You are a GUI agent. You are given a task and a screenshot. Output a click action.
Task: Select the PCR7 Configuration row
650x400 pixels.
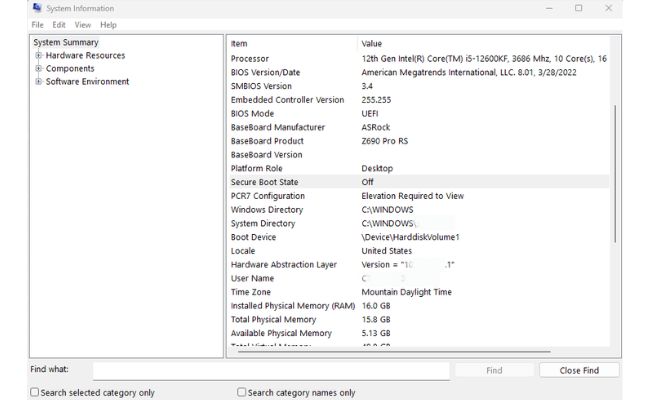419,196
